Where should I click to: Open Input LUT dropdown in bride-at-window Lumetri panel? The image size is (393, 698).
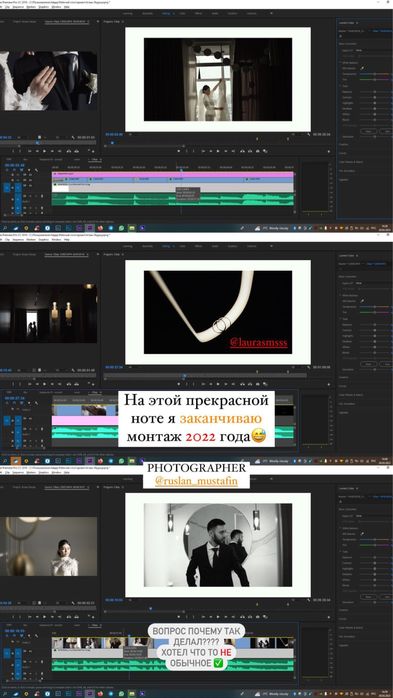click(373, 50)
